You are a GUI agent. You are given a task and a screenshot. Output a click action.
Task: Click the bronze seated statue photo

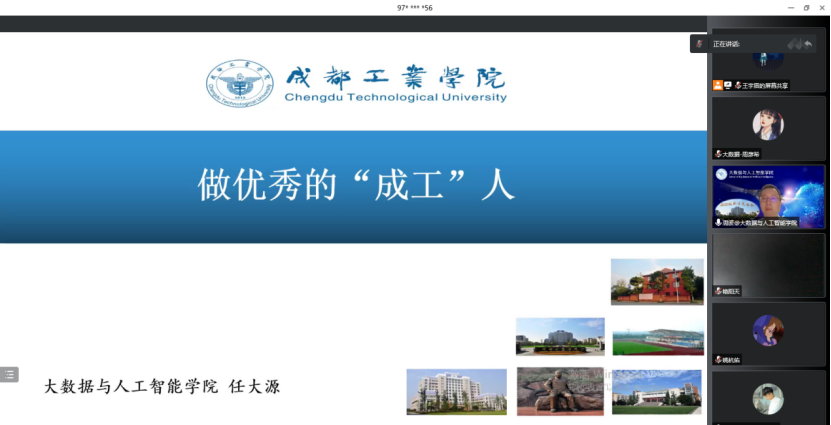coord(560,391)
